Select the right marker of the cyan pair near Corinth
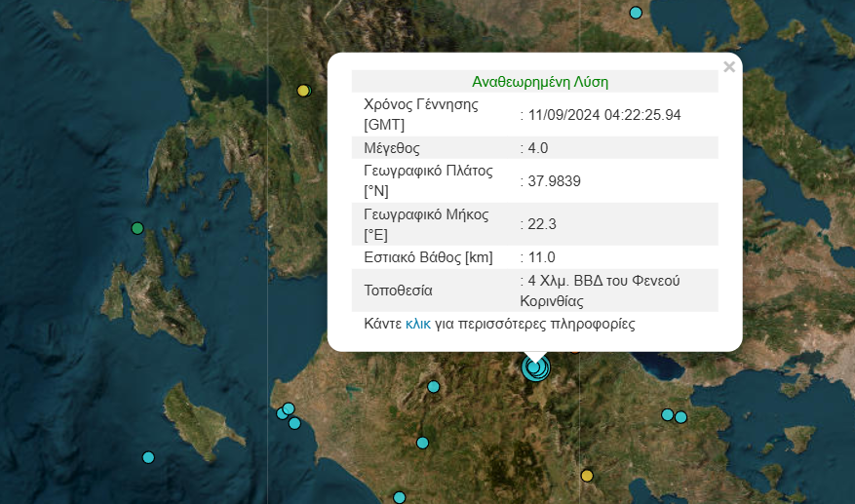Image resolution: width=855 pixels, height=504 pixels. tap(680, 417)
